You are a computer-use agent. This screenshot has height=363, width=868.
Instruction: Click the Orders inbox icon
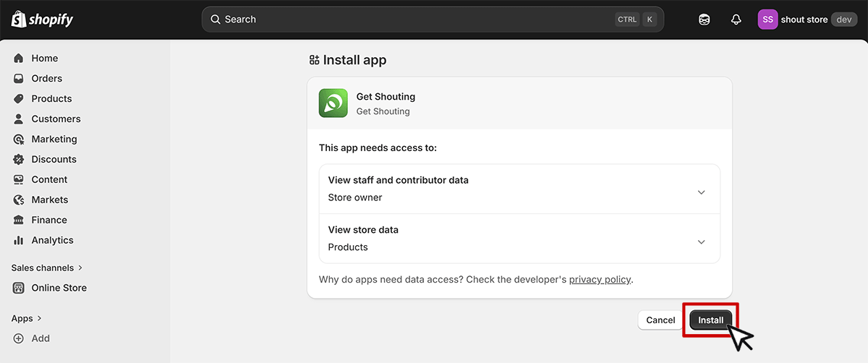[x=19, y=79]
